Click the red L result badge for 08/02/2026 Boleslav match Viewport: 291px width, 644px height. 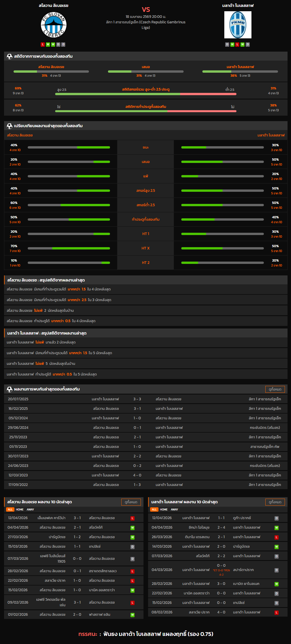coord(277,613)
